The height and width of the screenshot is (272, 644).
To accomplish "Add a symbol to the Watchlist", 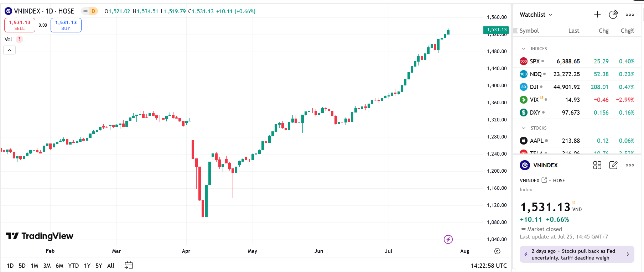I will 598,14.
